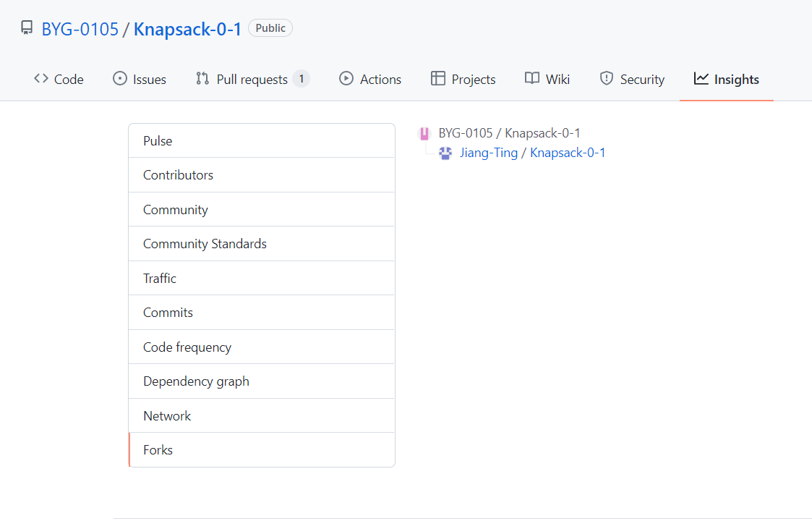Open the Pull requests tab
812x529 pixels.
click(253, 80)
